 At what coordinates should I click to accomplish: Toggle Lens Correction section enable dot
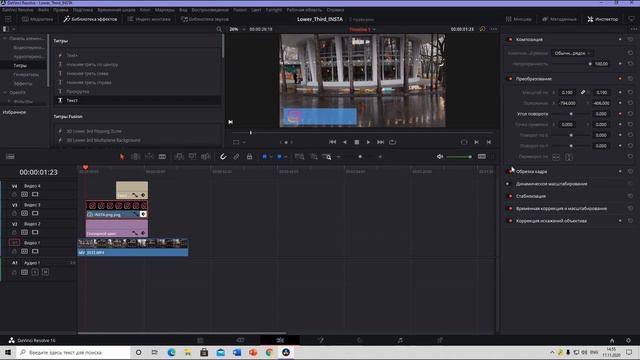point(510,221)
